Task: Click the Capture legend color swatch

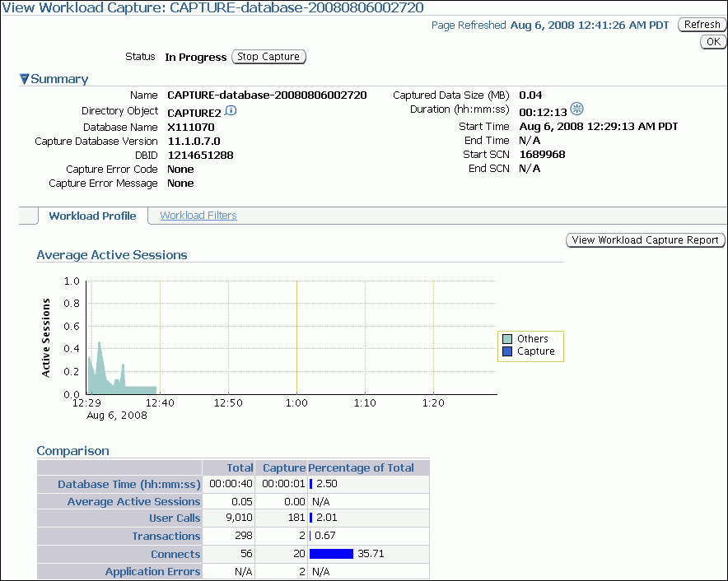Action: 507,351
